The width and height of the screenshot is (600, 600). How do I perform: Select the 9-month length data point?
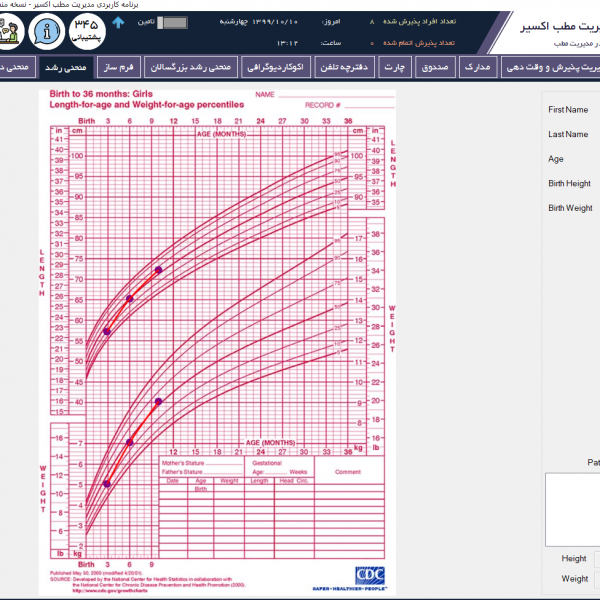[158, 270]
